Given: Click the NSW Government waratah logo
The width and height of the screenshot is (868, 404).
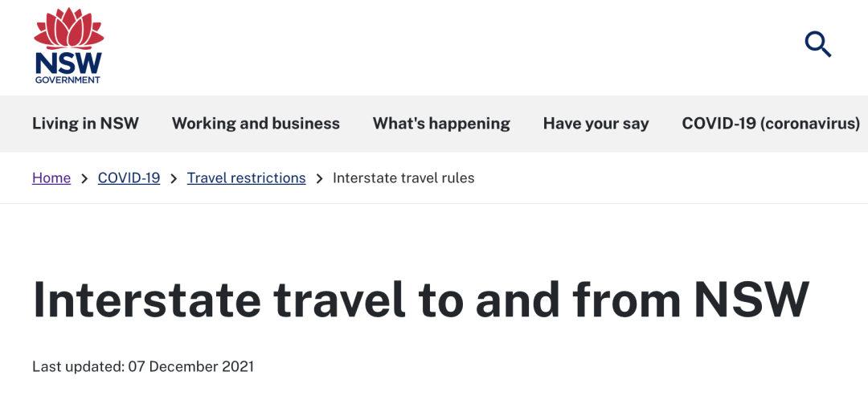Looking at the screenshot, I should (68, 46).
